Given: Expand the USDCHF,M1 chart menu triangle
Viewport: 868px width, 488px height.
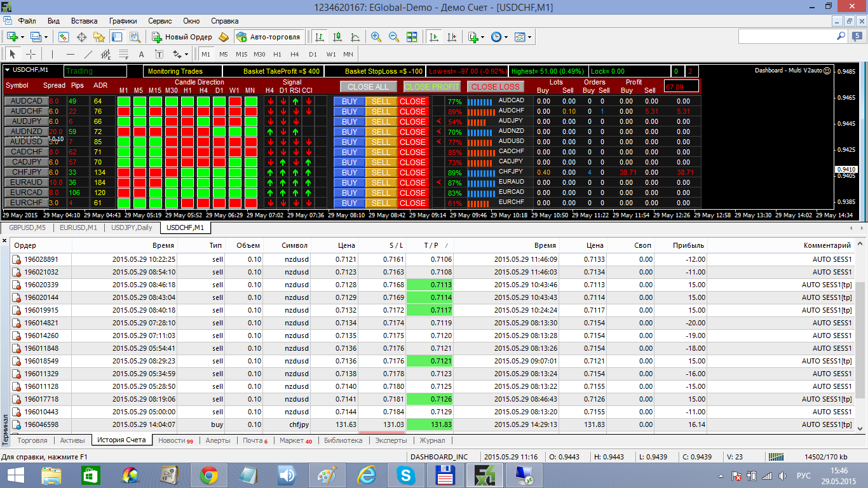Looking at the screenshot, I should (x=8, y=70).
